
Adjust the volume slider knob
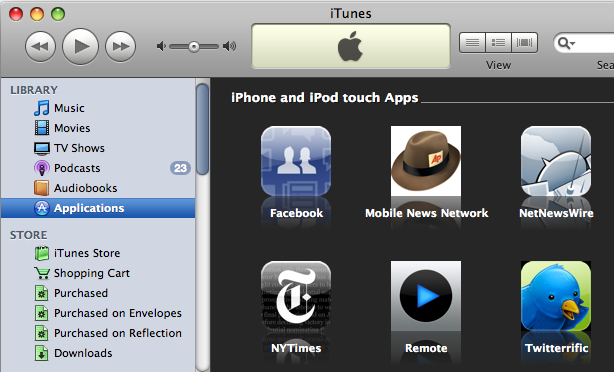(193, 47)
